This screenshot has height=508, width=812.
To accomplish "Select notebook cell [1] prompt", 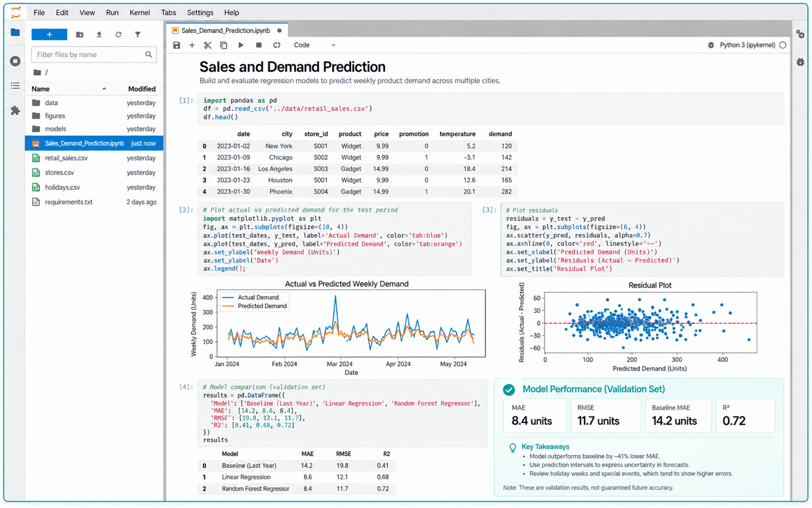I will coord(186,101).
